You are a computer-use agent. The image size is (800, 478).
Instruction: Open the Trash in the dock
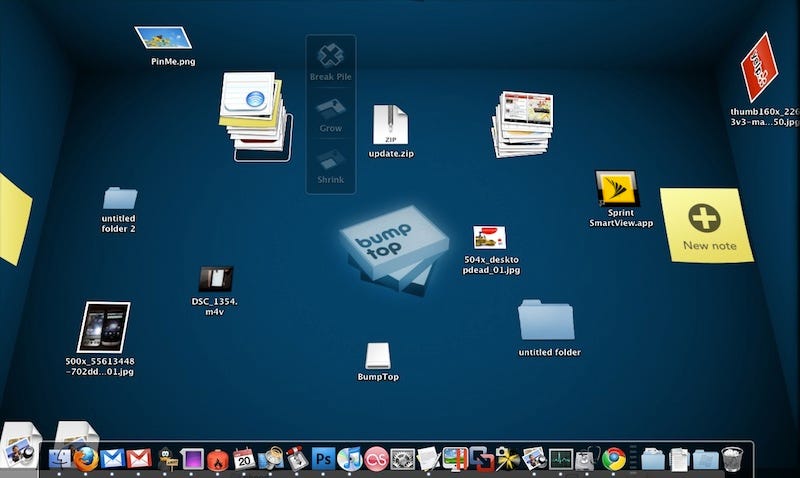pyautogui.click(x=732, y=459)
